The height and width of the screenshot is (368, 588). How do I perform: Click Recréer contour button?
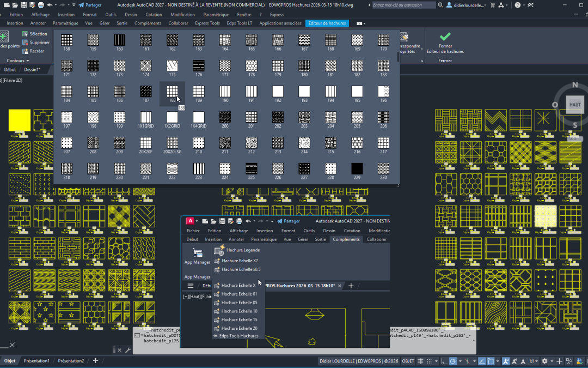(x=33, y=51)
